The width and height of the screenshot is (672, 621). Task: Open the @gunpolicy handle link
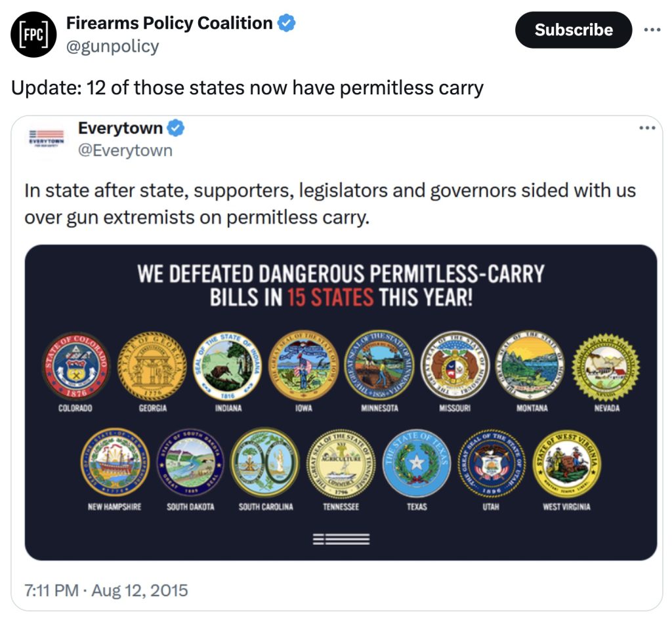point(112,46)
